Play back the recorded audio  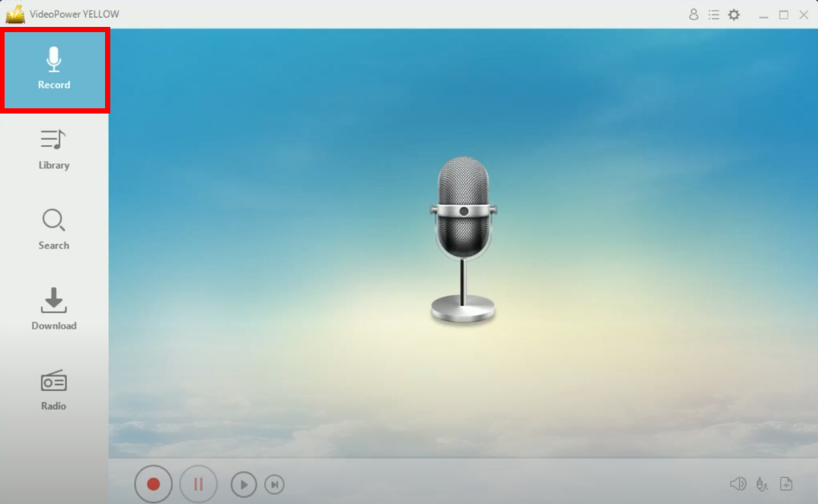click(243, 484)
